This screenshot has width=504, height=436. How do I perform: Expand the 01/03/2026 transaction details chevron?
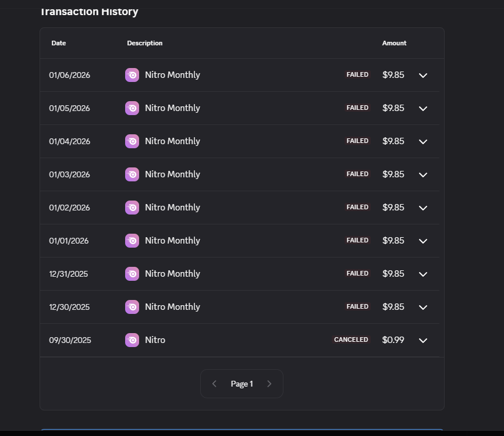click(423, 174)
